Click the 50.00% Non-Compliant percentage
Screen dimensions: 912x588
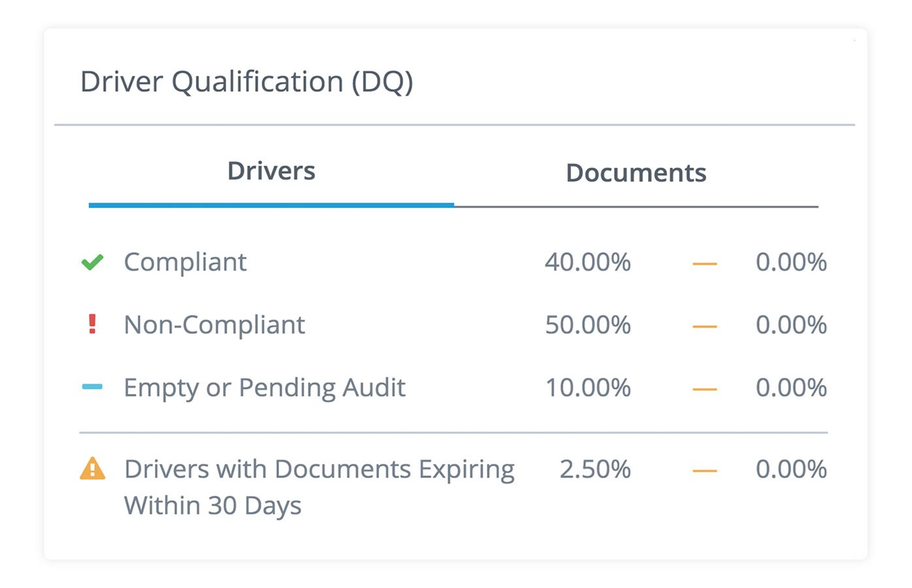coord(587,325)
